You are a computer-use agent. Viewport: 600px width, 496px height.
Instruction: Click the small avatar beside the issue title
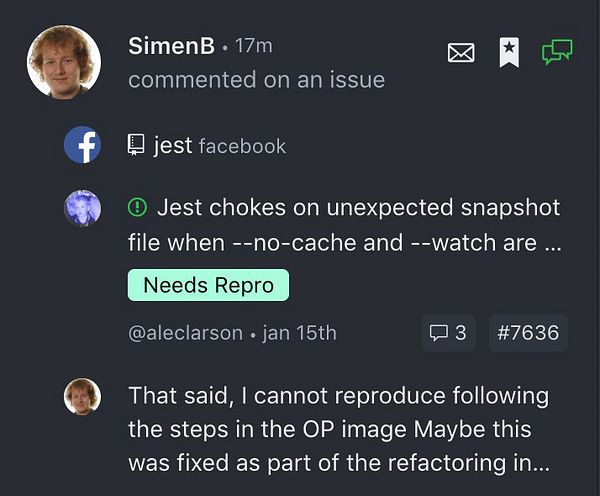[x=82, y=208]
